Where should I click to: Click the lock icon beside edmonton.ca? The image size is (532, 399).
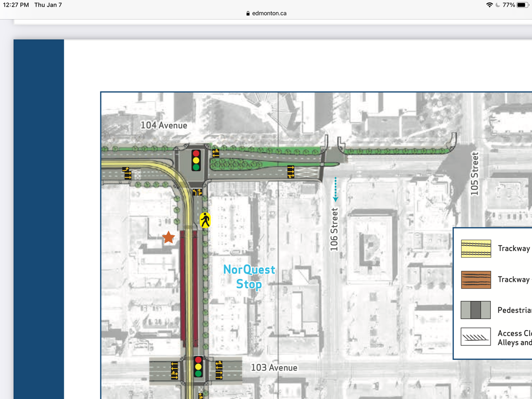[248, 13]
